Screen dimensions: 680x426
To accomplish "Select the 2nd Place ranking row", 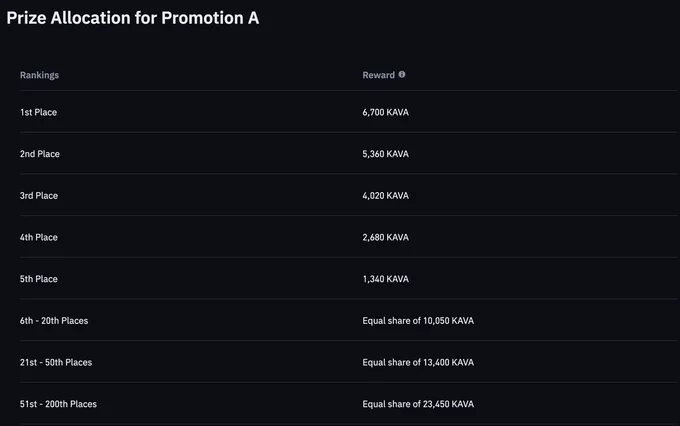I will 349,154.
